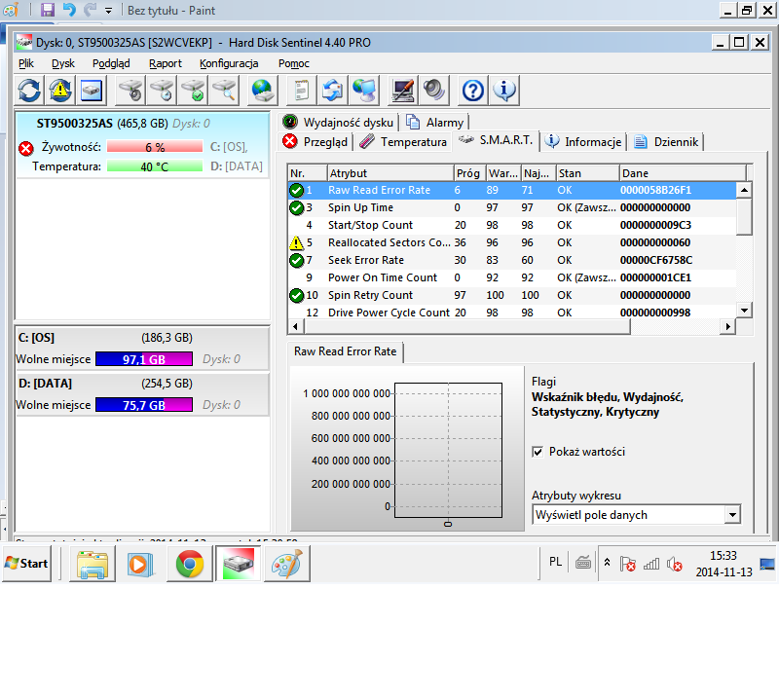Click the blue-framed disk window toolbar icon
Viewport: 779px width, 700px height.
tap(91, 91)
